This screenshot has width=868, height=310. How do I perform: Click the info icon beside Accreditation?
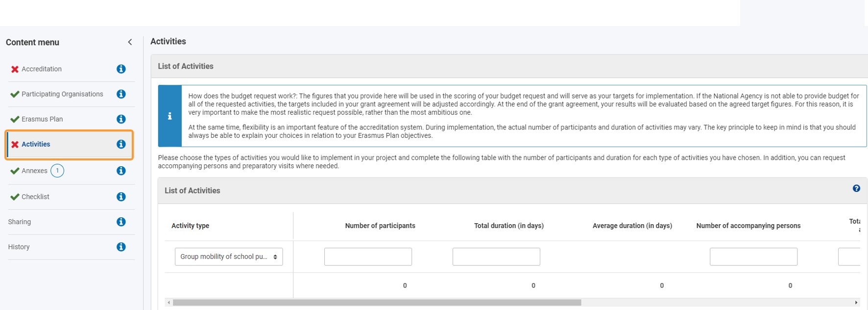point(121,69)
